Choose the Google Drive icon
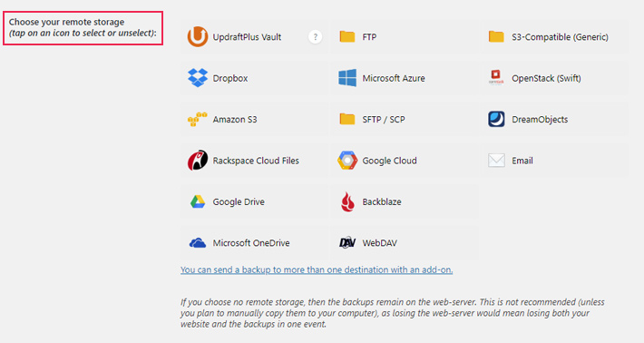The height and width of the screenshot is (343, 644). [198, 201]
